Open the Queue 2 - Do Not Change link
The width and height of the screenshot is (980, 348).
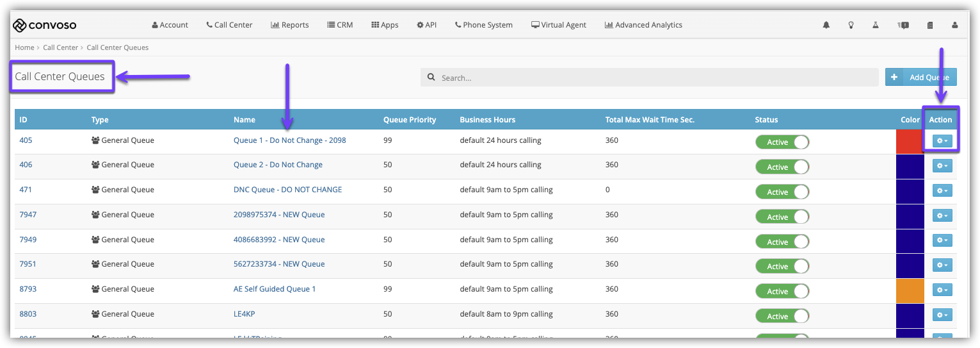[x=278, y=165]
